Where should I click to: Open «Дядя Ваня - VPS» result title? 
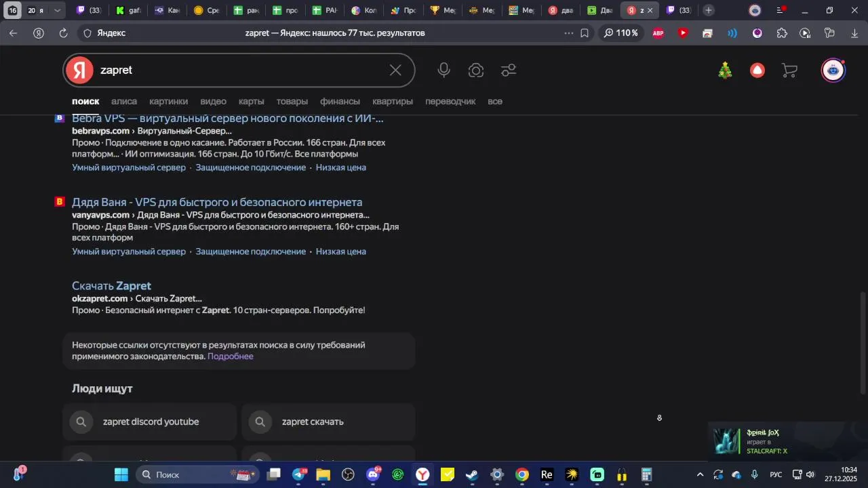coord(217,202)
